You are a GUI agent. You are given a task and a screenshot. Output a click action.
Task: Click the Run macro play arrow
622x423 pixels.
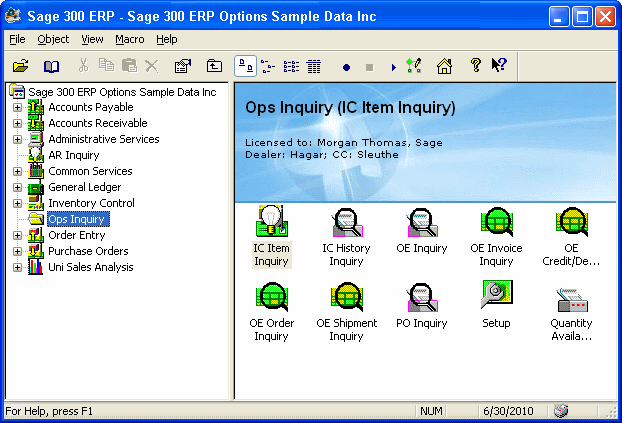[x=393, y=67]
